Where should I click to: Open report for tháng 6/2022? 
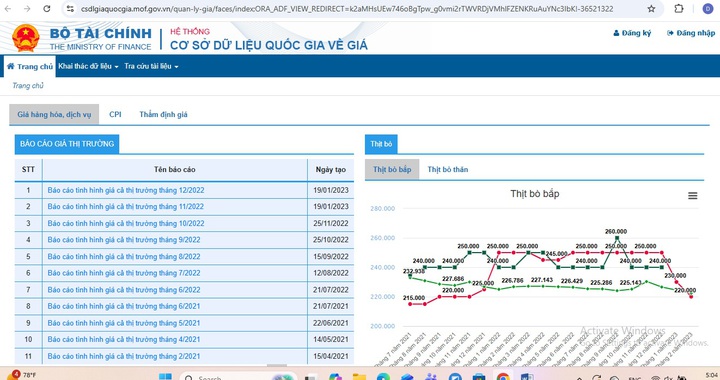coord(124,290)
